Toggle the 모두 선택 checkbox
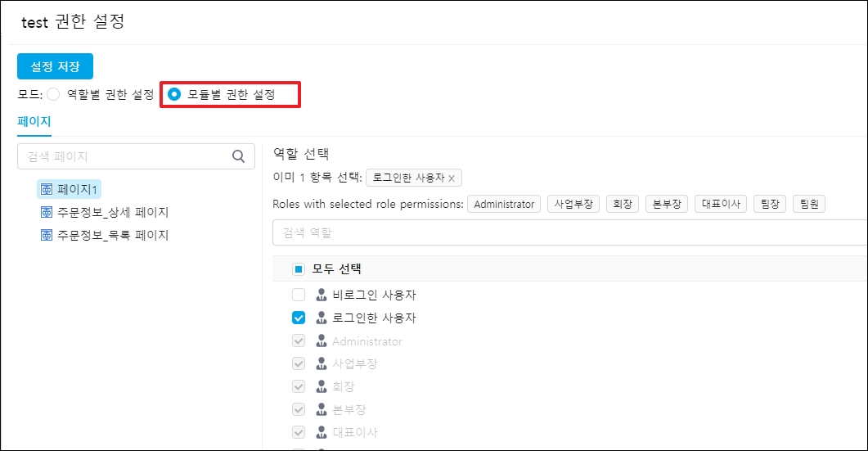The image size is (868, 451). pos(299,268)
